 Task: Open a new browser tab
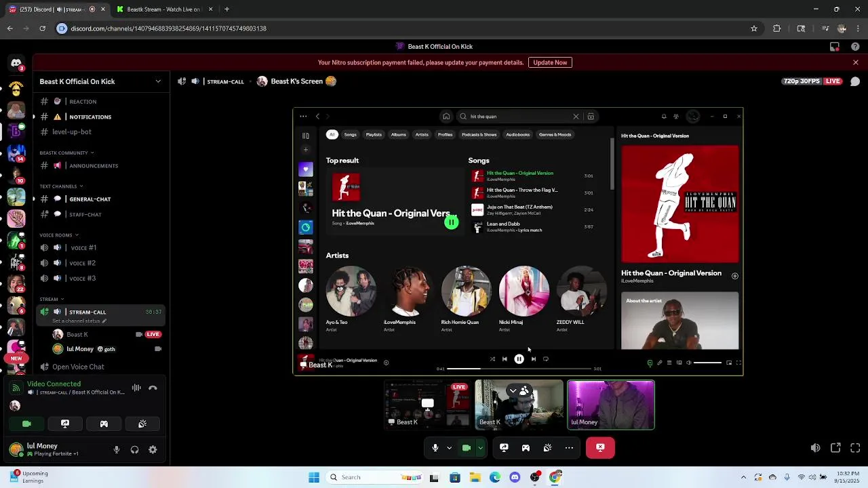tap(226, 9)
